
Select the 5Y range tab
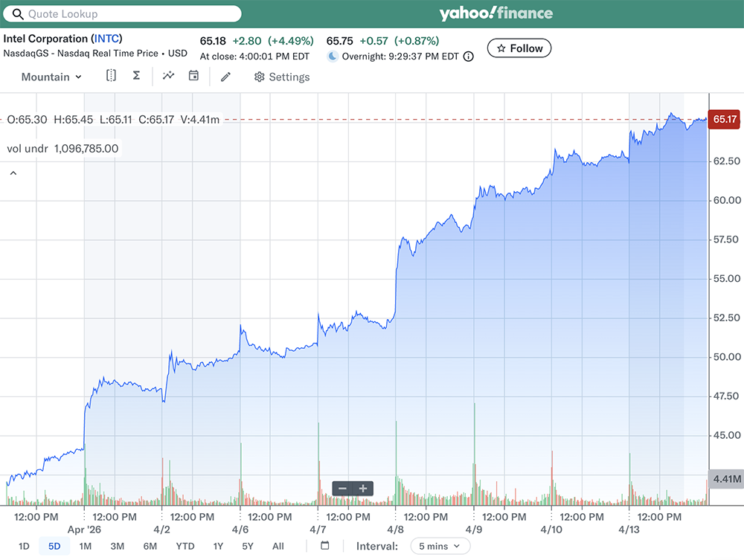(248, 546)
